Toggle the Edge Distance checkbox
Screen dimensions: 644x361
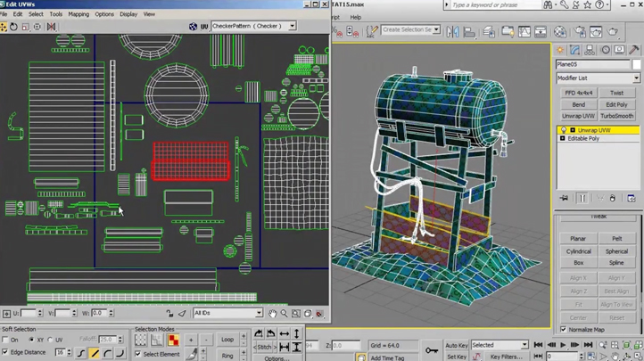click(5, 352)
